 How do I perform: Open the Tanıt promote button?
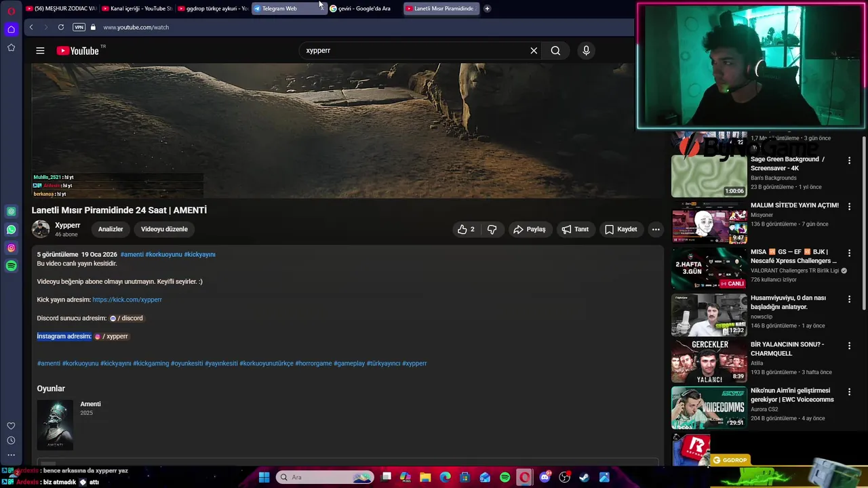[575, 229]
